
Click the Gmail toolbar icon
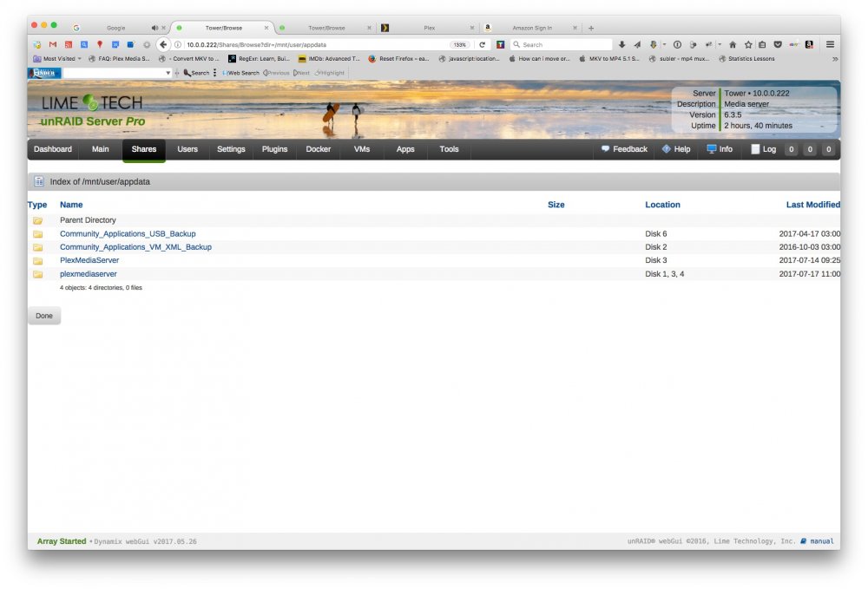pyautogui.click(x=53, y=45)
